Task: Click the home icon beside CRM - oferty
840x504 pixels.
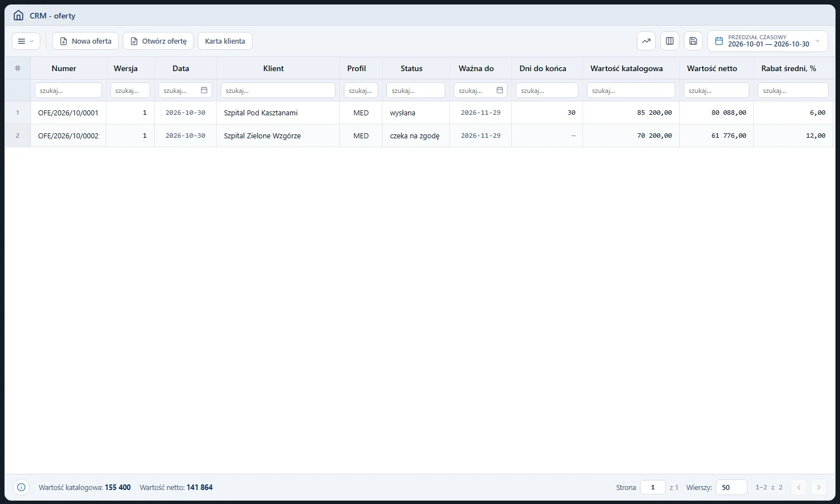Action: pos(18,16)
